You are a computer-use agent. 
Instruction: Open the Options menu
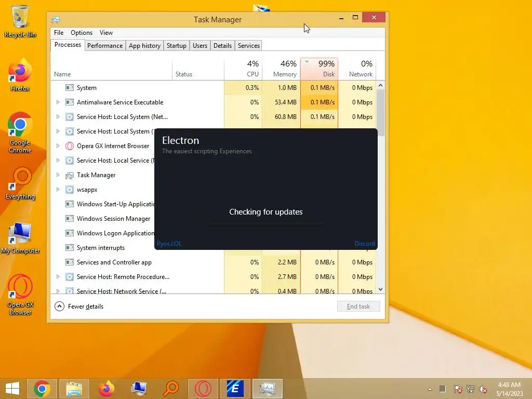click(x=82, y=33)
